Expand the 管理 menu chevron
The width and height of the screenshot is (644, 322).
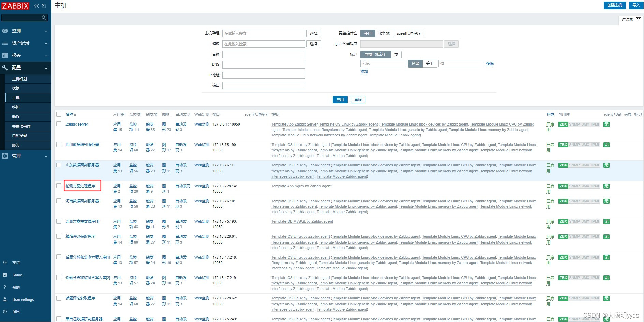(46, 156)
